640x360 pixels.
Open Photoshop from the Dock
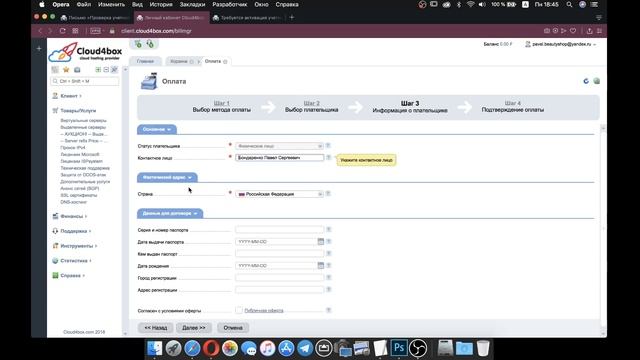[x=399, y=348]
